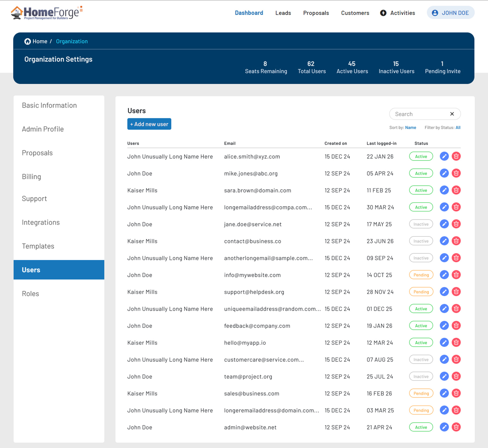Clear search with the X icon
This screenshot has height=448, width=488.
pyautogui.click(x=452, y=114)
